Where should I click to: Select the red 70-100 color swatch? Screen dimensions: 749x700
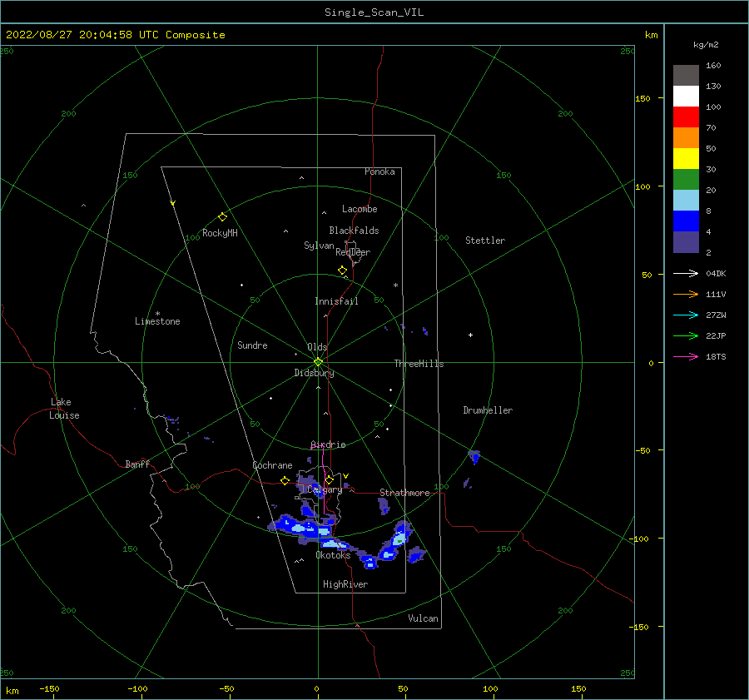click(686, 117)
